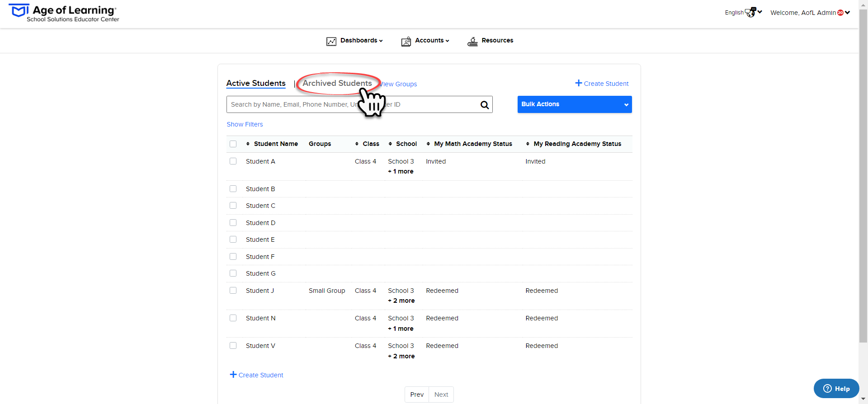868x404 pixels.
Task: Click Student J's Redeemed reading status
Action: 542,291
